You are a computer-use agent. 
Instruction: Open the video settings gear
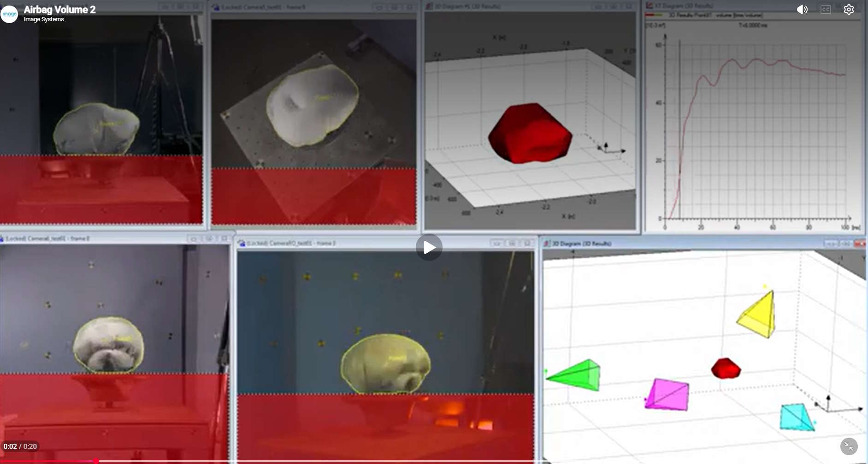(849, 10)
